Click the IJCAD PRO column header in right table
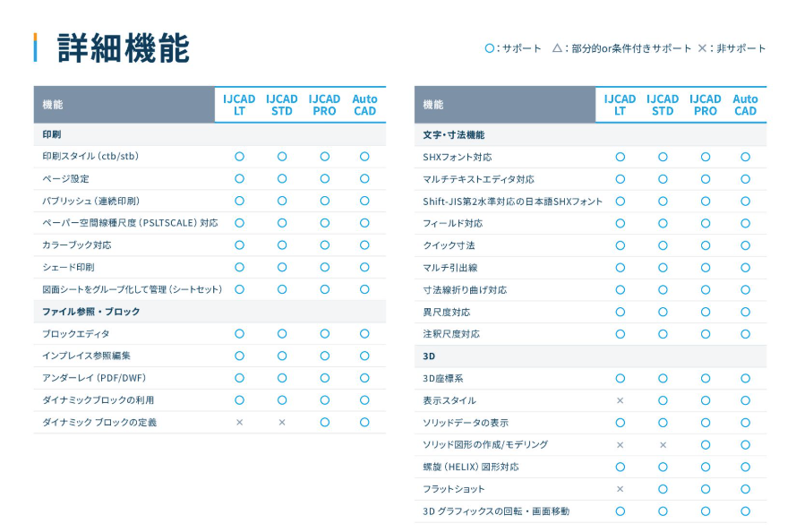The height and width of the screenshot is (532, 796). click(x=706, y=105)
